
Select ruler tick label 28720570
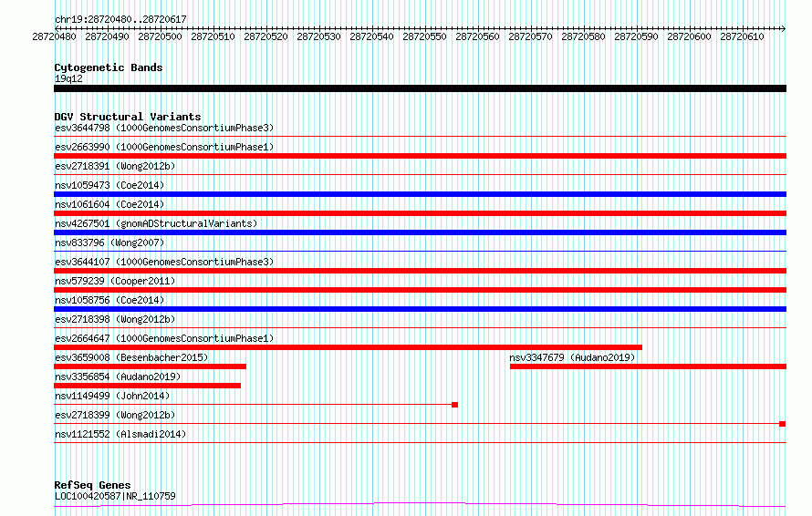(530, 36)
